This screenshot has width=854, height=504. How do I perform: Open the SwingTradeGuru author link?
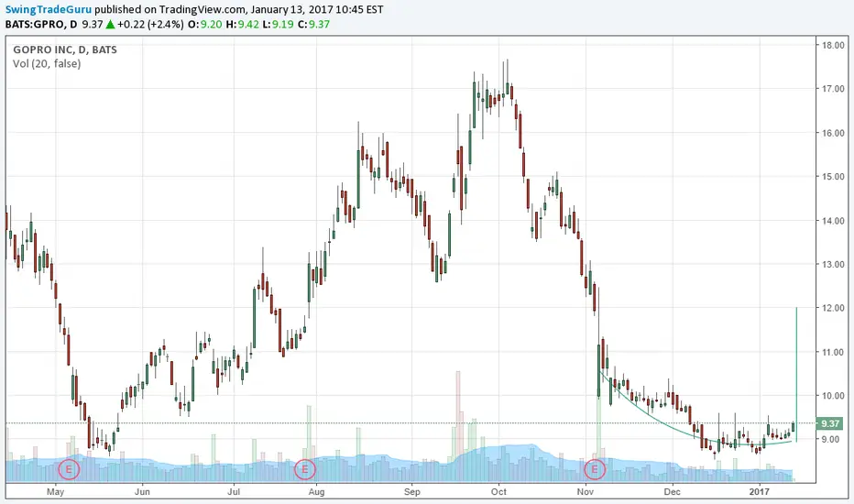(x=49, y=9)
